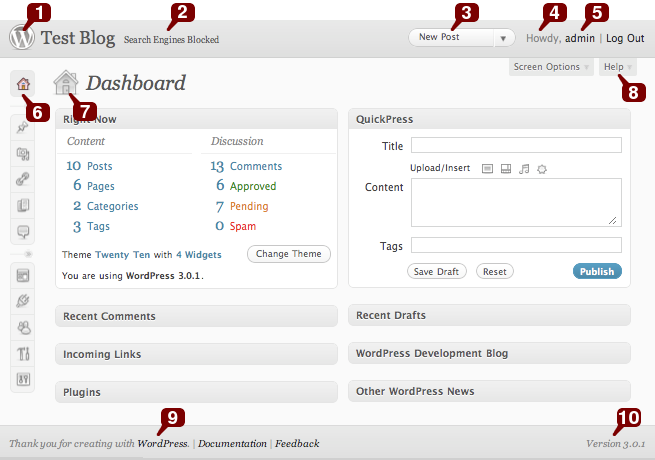Click Add Audio music note icon
655x460 pixels.
point(524,169)
